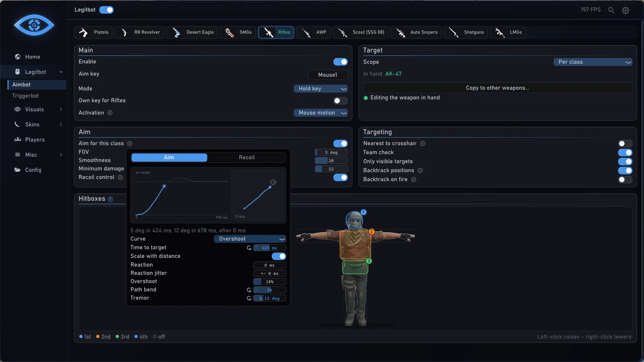Viewport: 644px width, 362px height.
Task: Select head hitbox marker 1
Action: pyautogui.click(x=364, y=212)
